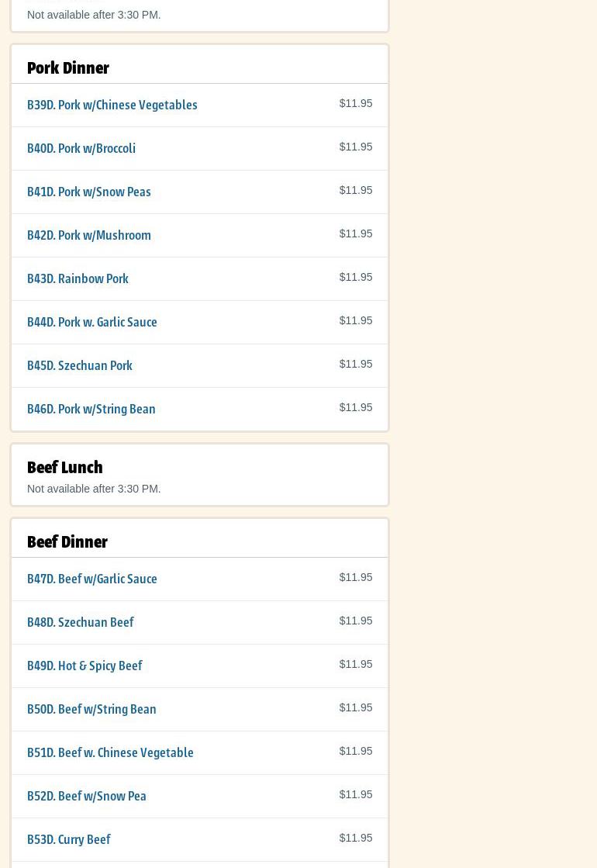Open B47D Beef w/Garlic Sauce
Image resolution: width=597 pixels, height=868 pixels.
click(92, 579)
